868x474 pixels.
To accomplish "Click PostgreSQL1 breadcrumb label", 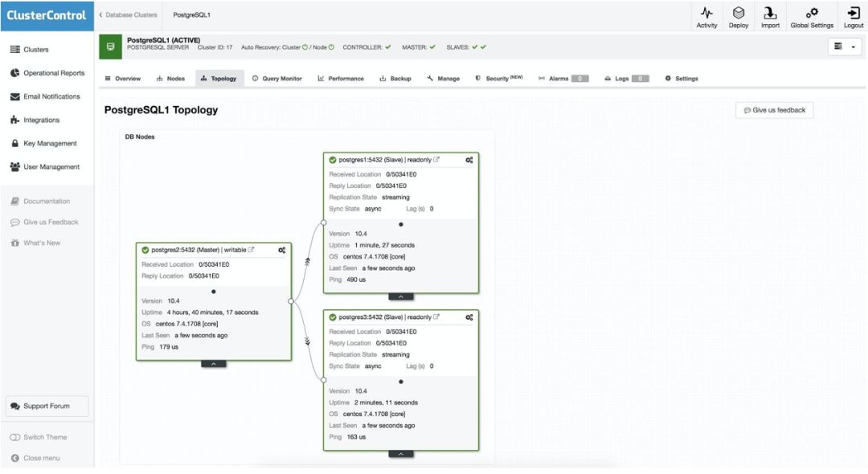I will click(x=191, y=15).
